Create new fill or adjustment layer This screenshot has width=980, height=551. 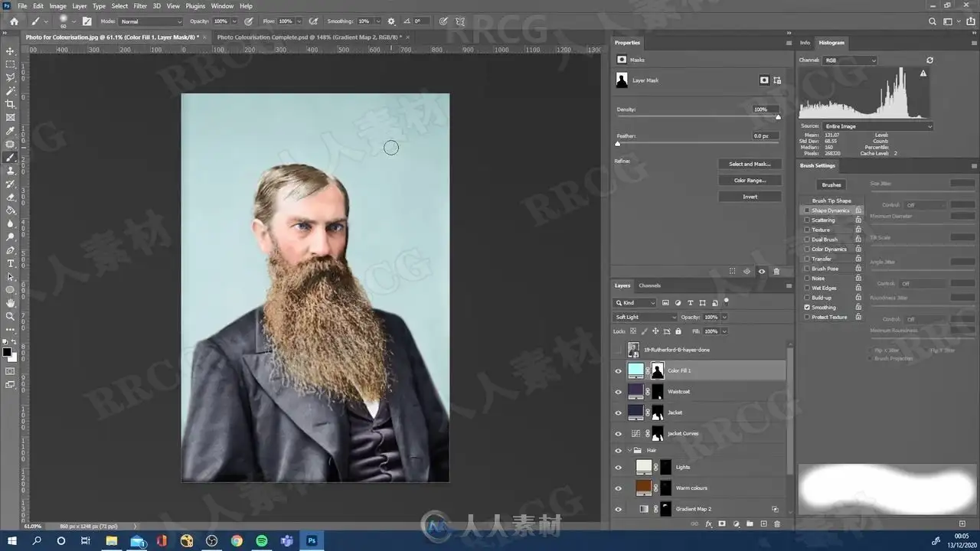736,524
